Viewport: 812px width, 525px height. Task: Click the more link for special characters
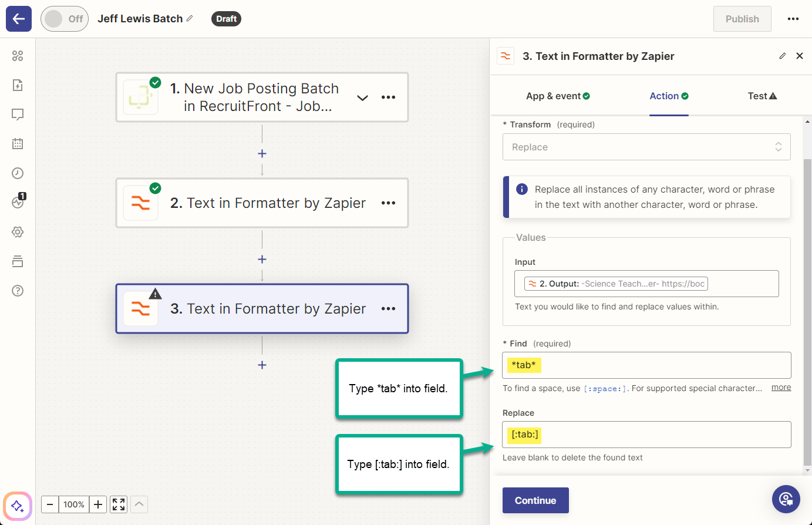click(781, 388)
